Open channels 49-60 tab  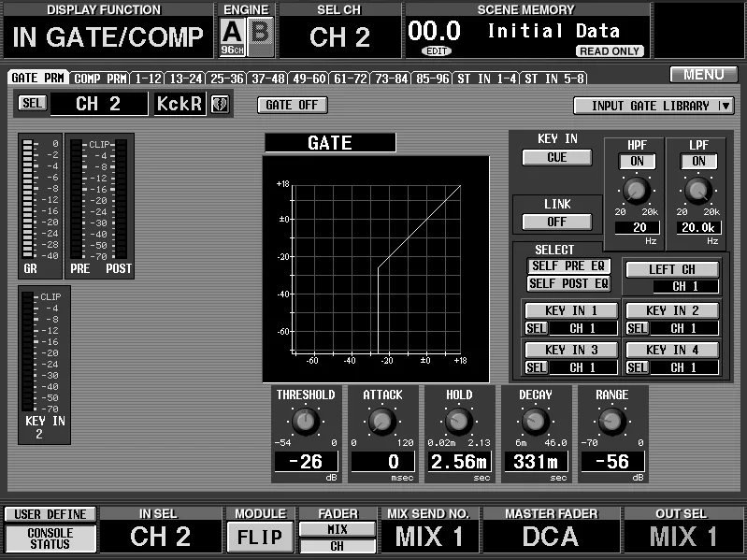309,79
